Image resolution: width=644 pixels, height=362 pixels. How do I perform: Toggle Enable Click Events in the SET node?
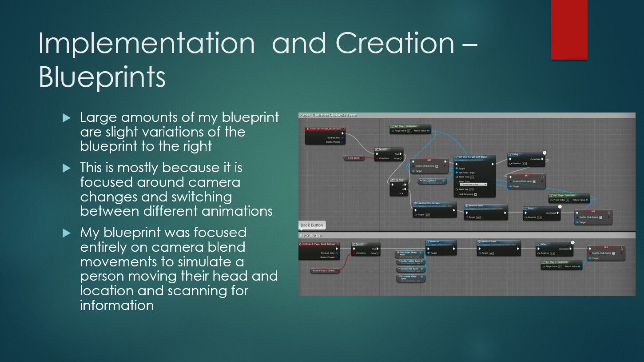(x=437, y=166)
